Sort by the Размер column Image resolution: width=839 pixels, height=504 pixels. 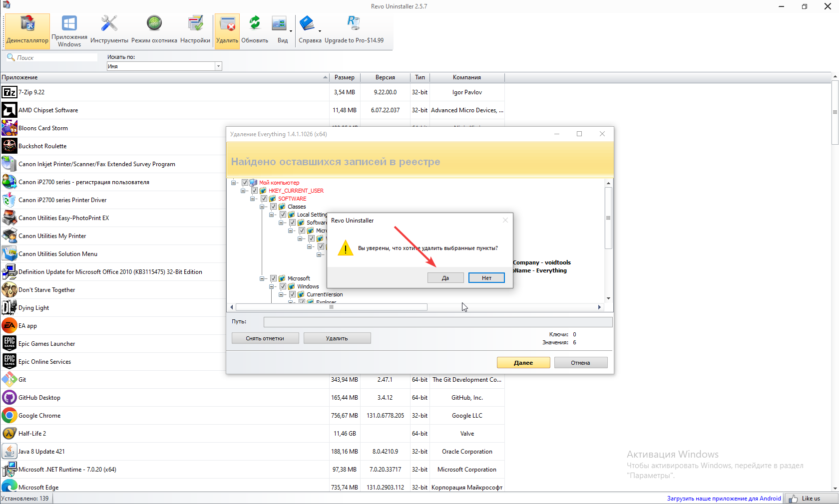pos(345,77)
